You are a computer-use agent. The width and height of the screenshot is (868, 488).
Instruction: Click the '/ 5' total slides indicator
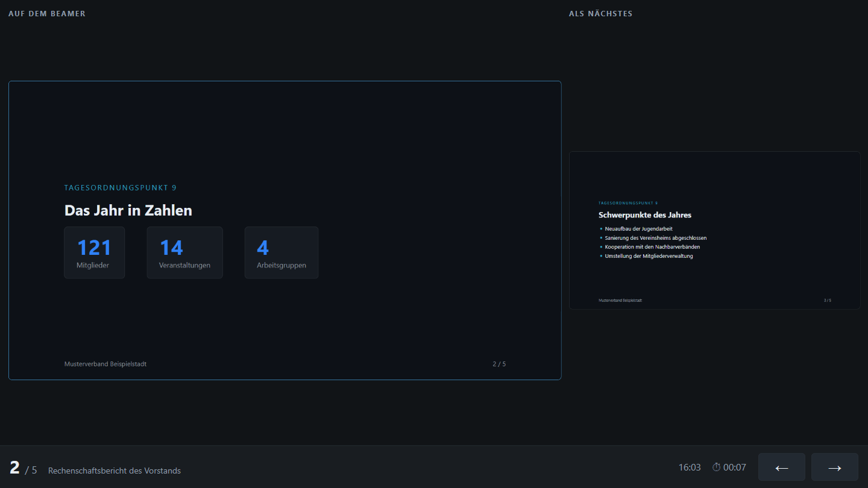[31, 470]
